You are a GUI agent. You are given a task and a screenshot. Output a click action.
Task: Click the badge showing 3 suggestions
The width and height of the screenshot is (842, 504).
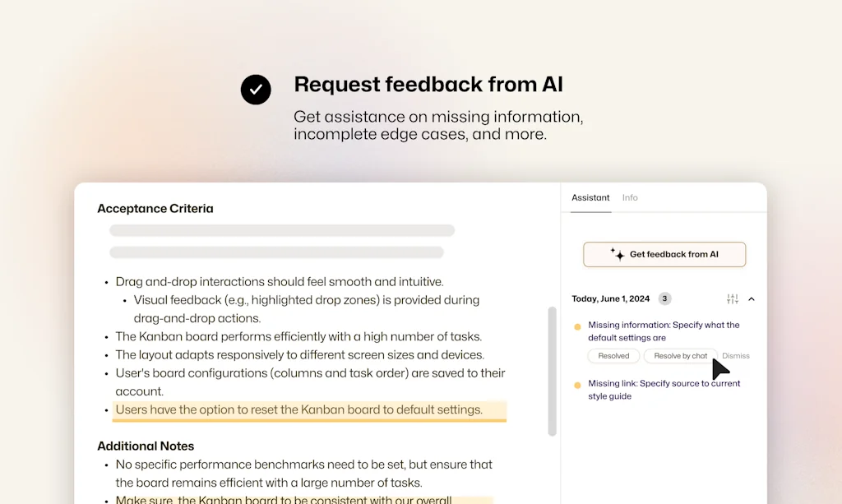664,298
